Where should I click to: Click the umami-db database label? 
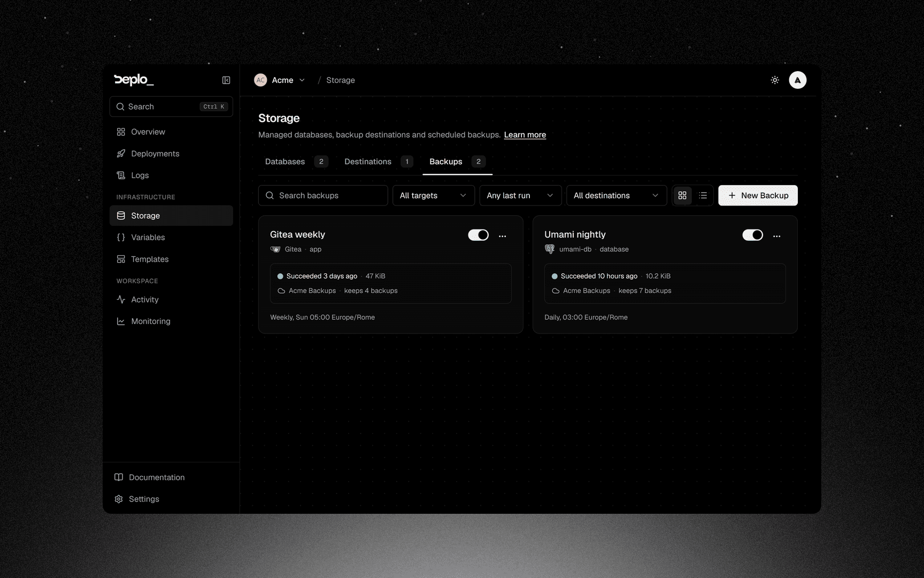tap(575, 249)
